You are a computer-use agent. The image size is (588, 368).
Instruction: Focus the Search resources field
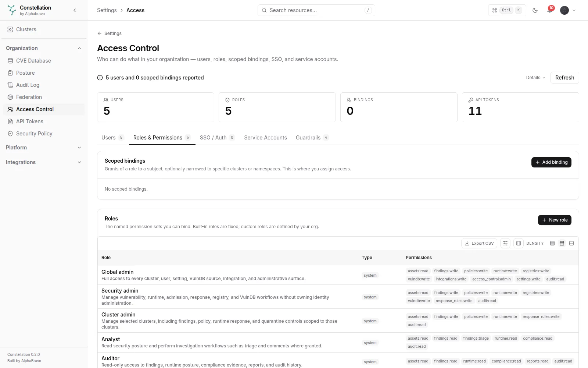pos(316,10)
